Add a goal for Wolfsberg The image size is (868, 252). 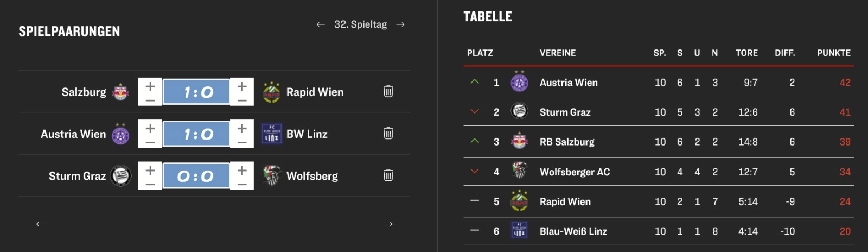242,169
